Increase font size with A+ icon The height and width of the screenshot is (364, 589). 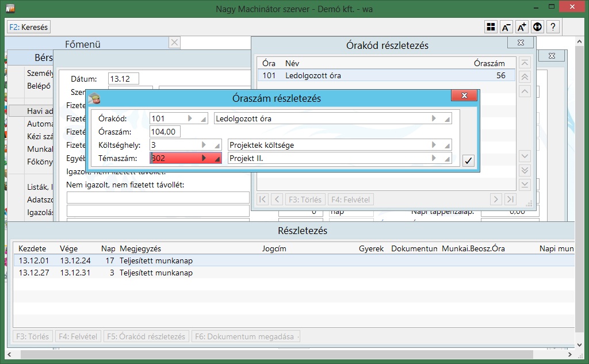522,26
